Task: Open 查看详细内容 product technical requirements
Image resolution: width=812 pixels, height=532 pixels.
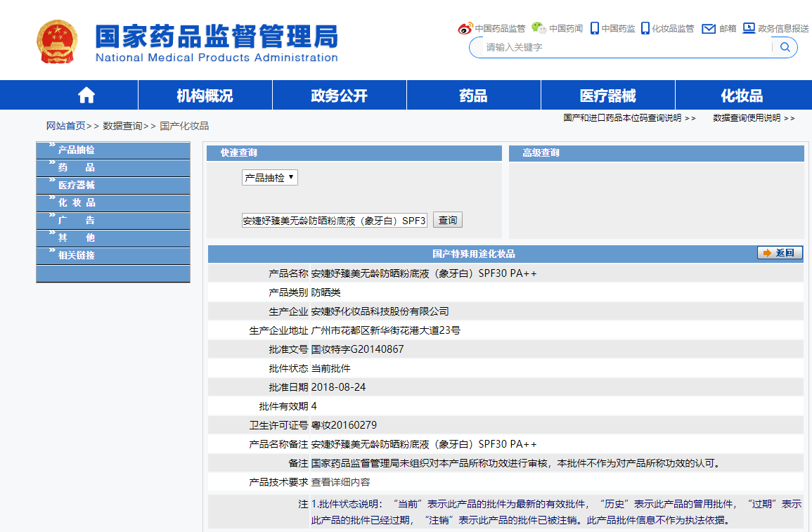Action: pyautogui.click(x=341, y=482)
